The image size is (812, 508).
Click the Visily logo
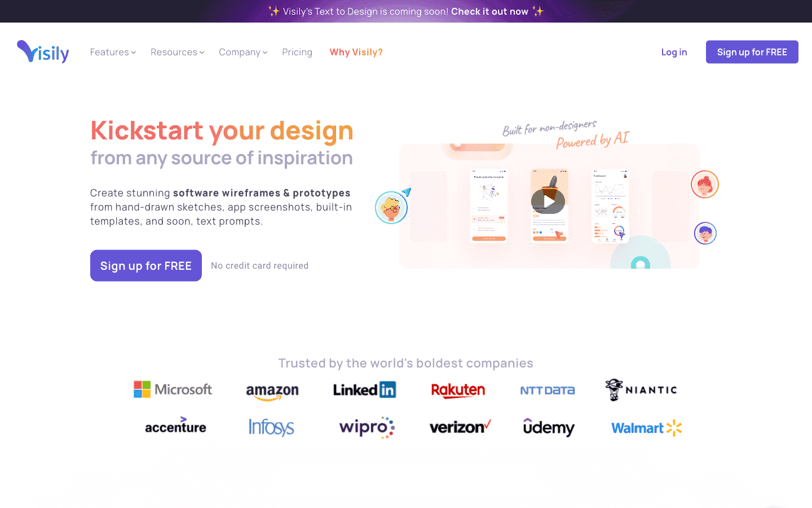click(43, 52)
